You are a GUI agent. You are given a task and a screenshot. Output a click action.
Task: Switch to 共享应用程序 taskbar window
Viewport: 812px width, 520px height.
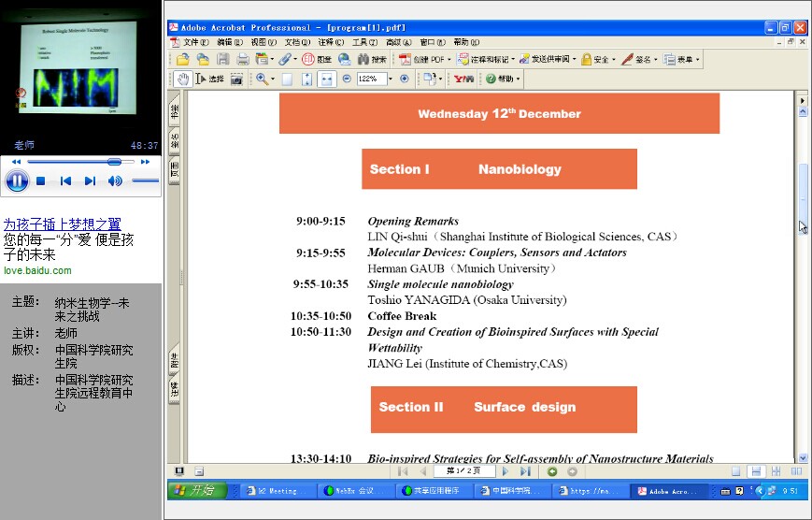[x=434, y=490]
